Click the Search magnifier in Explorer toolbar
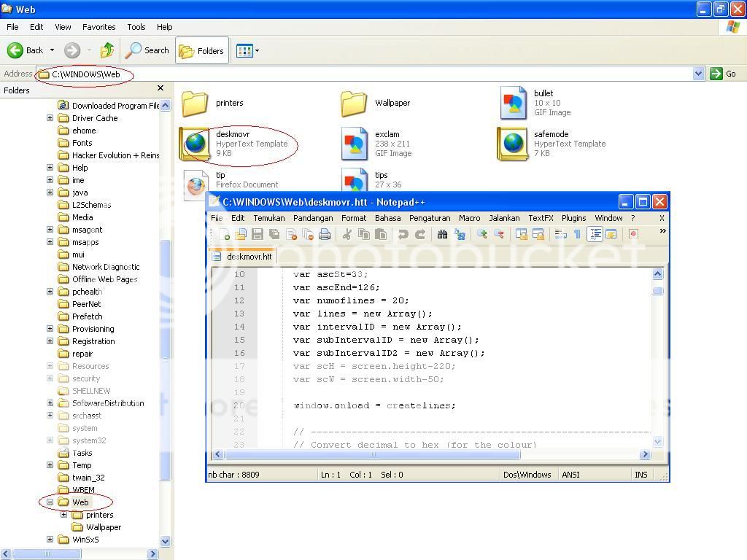Screen dimensions: 747x560 (x=147, y=50)
